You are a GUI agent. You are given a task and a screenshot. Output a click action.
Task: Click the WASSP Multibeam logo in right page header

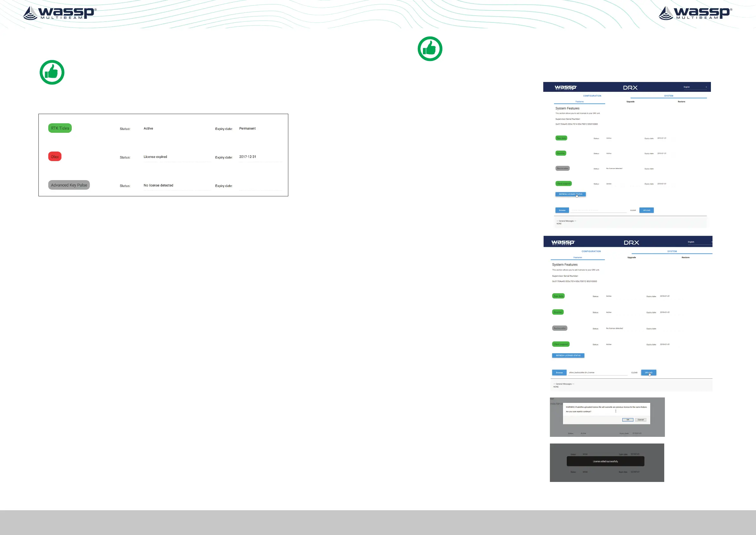695,13
